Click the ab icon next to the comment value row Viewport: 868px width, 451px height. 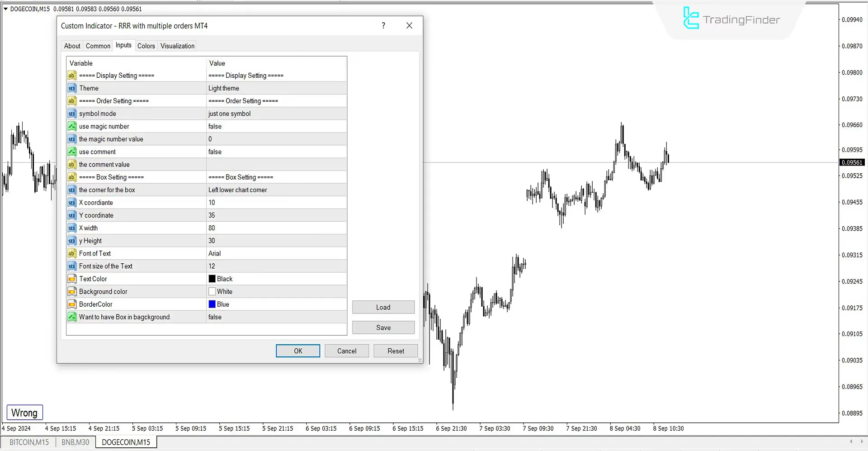[72, 164]
